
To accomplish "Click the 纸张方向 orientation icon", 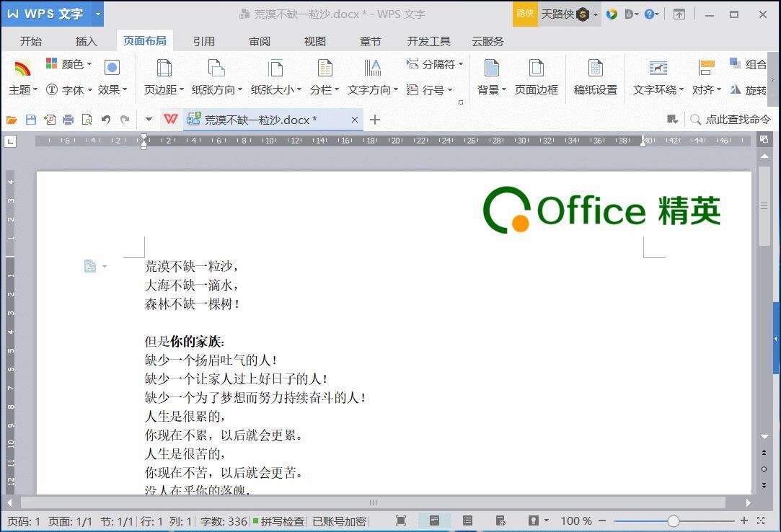I will (216, 68).
